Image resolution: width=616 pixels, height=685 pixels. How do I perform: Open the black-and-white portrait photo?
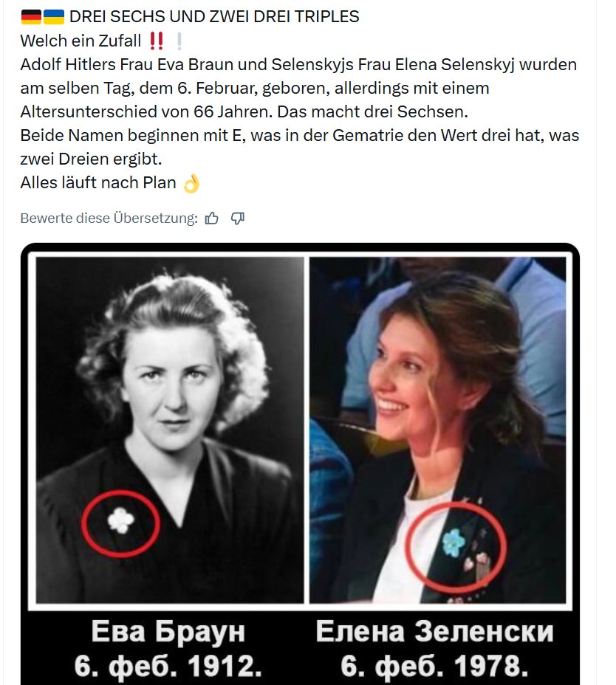170,430
